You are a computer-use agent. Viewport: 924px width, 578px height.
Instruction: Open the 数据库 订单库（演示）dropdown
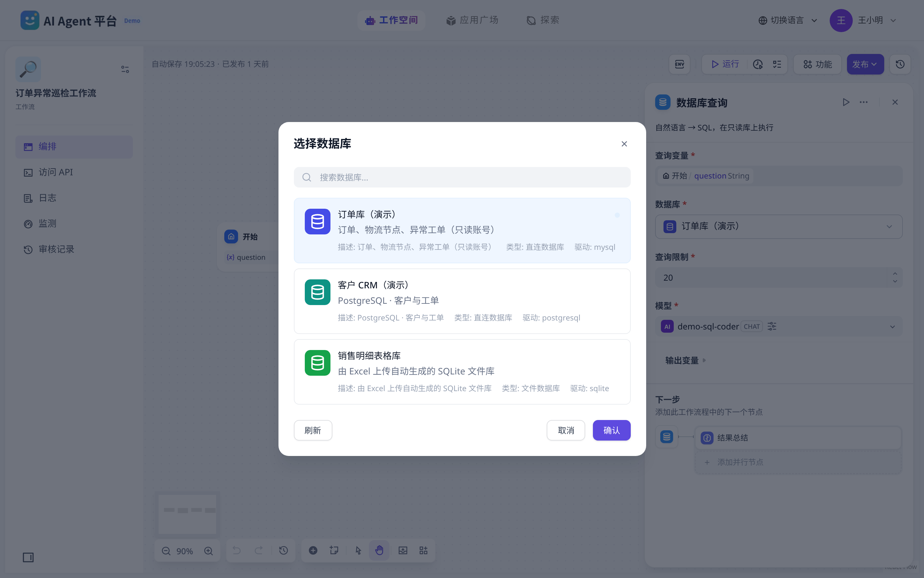pos(779,227)
